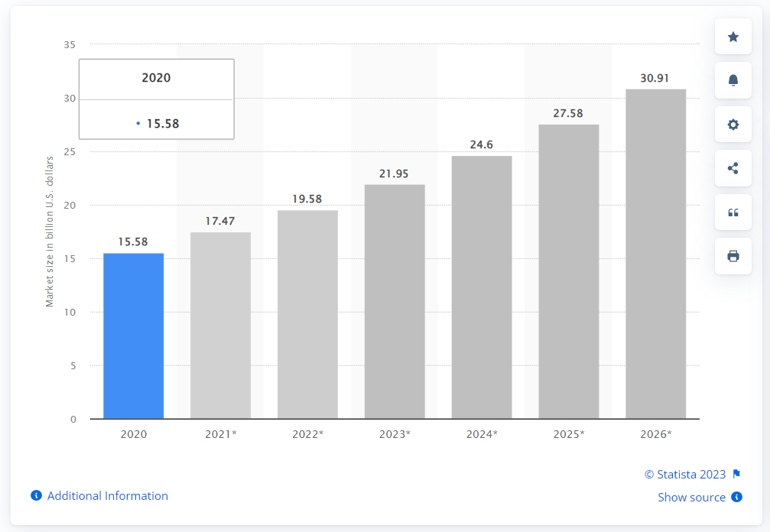Image resolution: width=770 pixels, height=532 pixels.
Task: Select the blue 2020 bar
Action: point(134,336)
